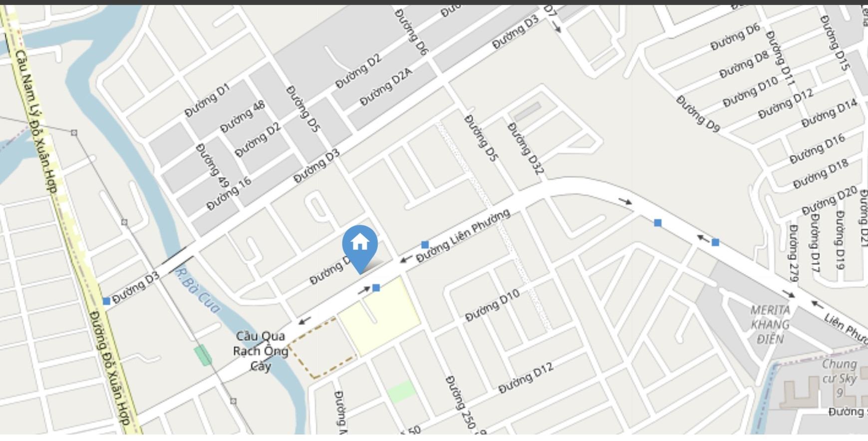Click the bus stop on Đường D3 near Đỗ Xuân Hợp
The height and width of the screenshot is (441, 868).
(106, 301)
